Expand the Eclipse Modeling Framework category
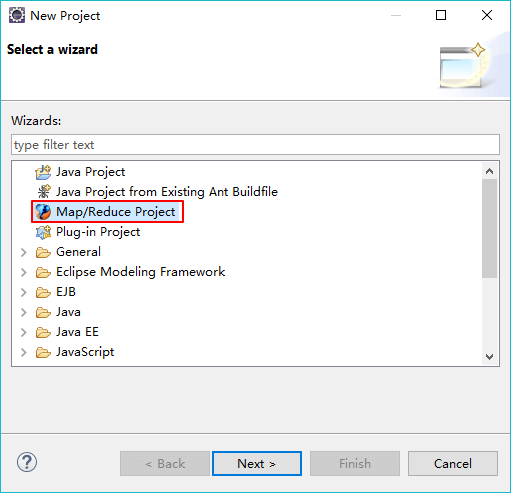Image resolution: width=511 pixels, height=493 pixels. pyautogui.click(x=23, y=272)
